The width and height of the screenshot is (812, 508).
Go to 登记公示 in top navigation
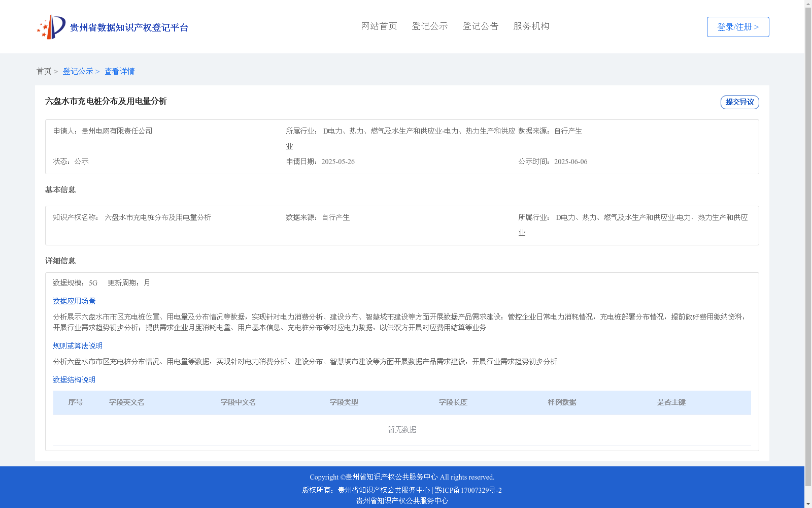click(430, 26)
